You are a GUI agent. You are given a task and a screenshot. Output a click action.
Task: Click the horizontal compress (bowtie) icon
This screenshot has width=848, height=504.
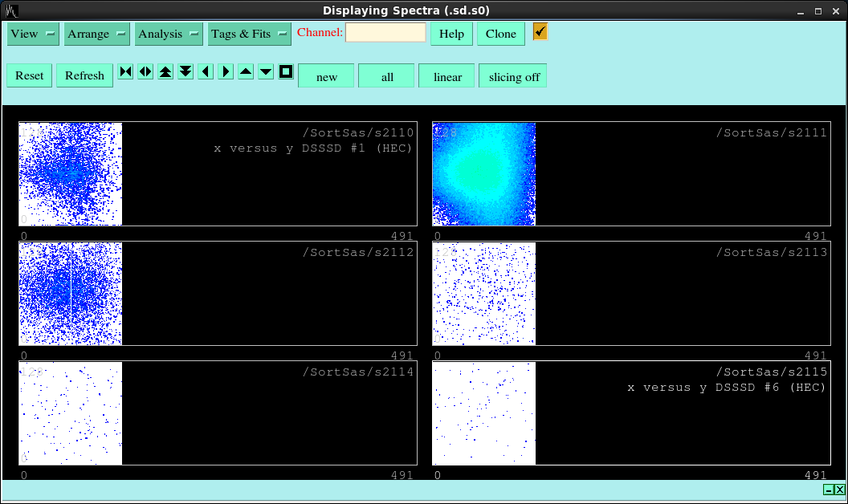[x=125, y=72]
